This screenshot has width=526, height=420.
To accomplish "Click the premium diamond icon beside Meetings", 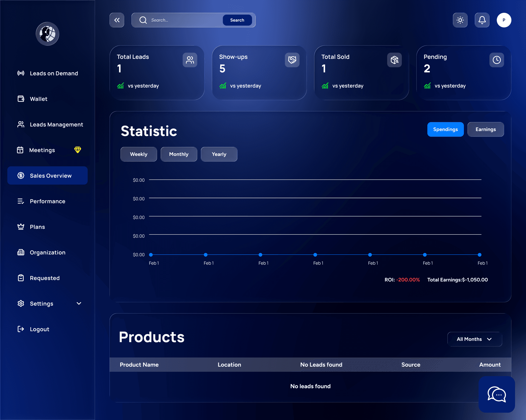I will click(78, 150).
